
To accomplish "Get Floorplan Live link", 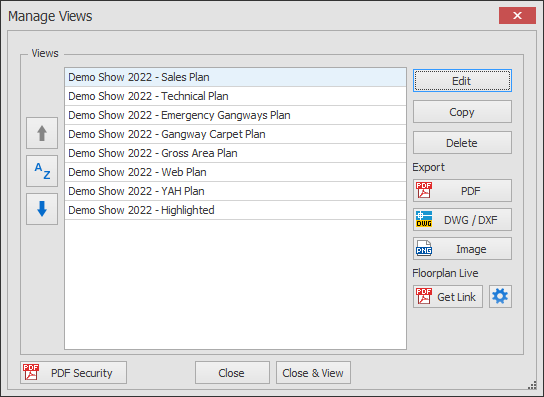I will pos(448,296).
